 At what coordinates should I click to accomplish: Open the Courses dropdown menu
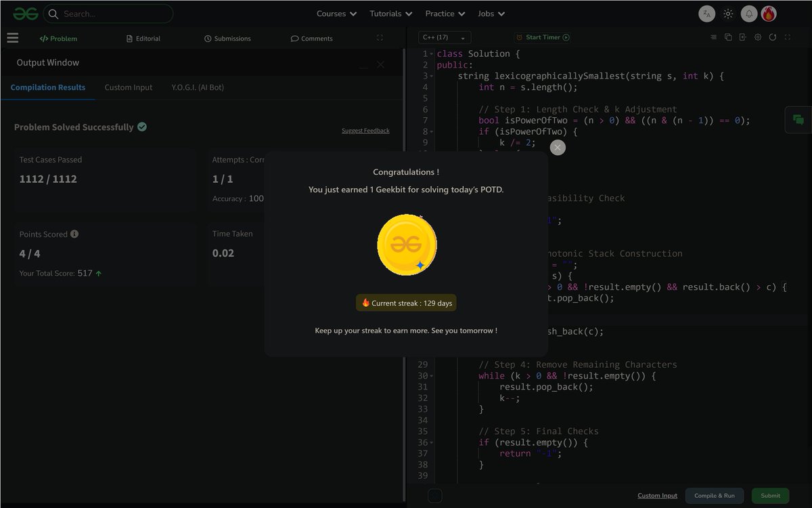pos(336,14)
